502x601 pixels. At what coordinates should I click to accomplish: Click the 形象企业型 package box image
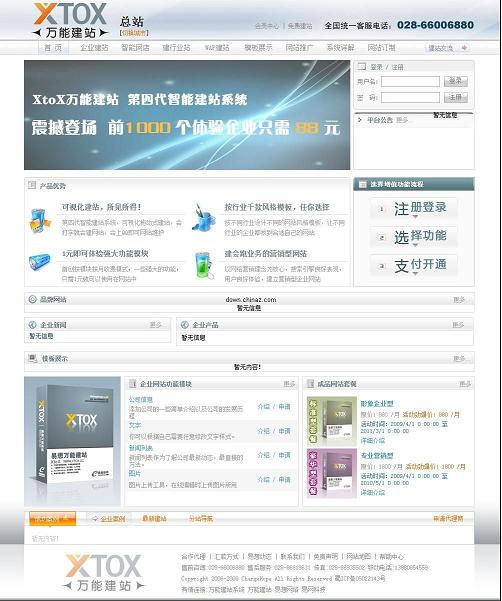(331, 421)
